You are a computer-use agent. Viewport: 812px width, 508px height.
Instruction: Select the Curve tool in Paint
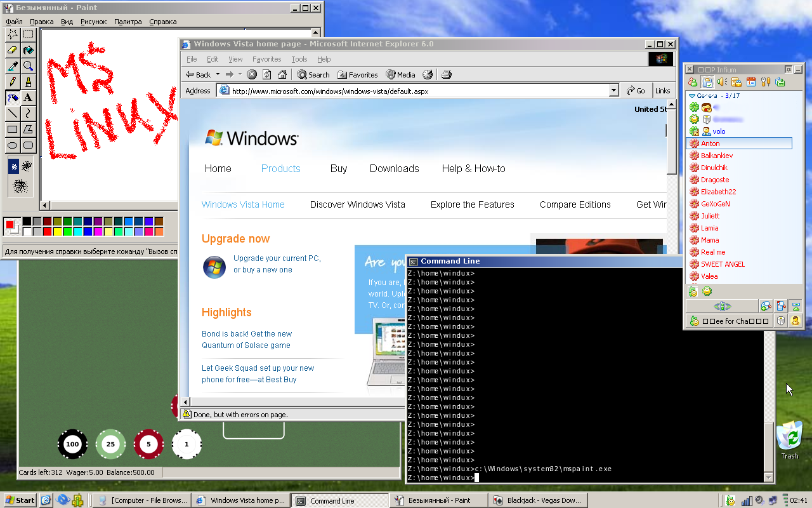coord(28,114)
